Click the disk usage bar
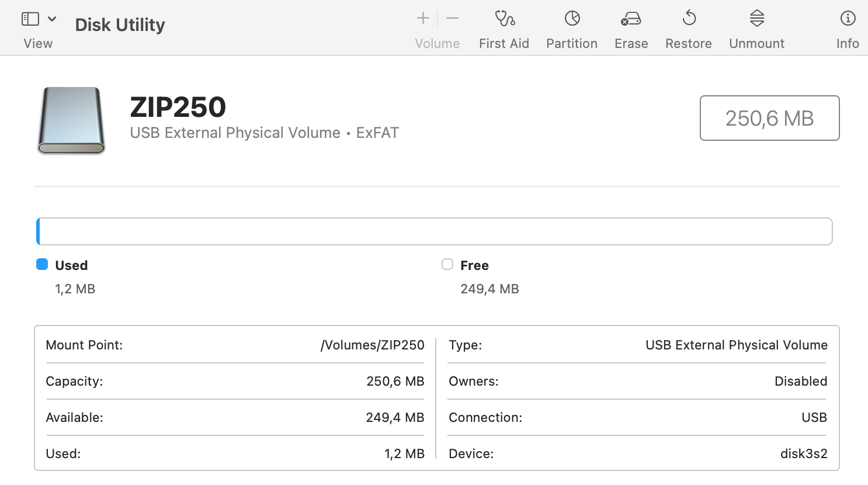This screenshot has height=485, width=868. coord(434,231)
